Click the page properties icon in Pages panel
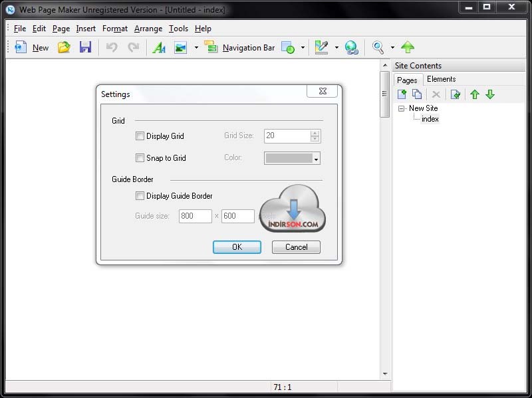 (x=456, y=94)
